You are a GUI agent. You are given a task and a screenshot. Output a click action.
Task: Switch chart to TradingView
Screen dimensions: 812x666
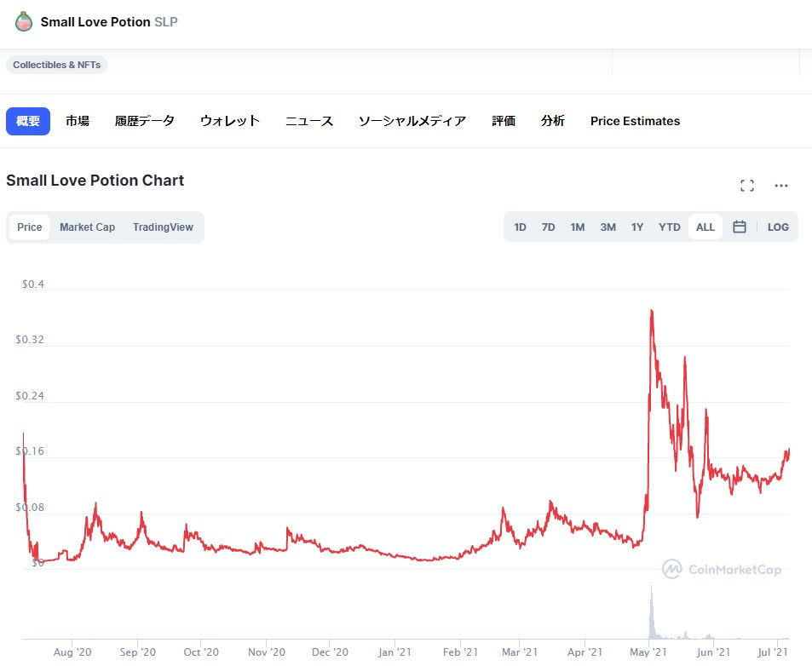(163, 227)
